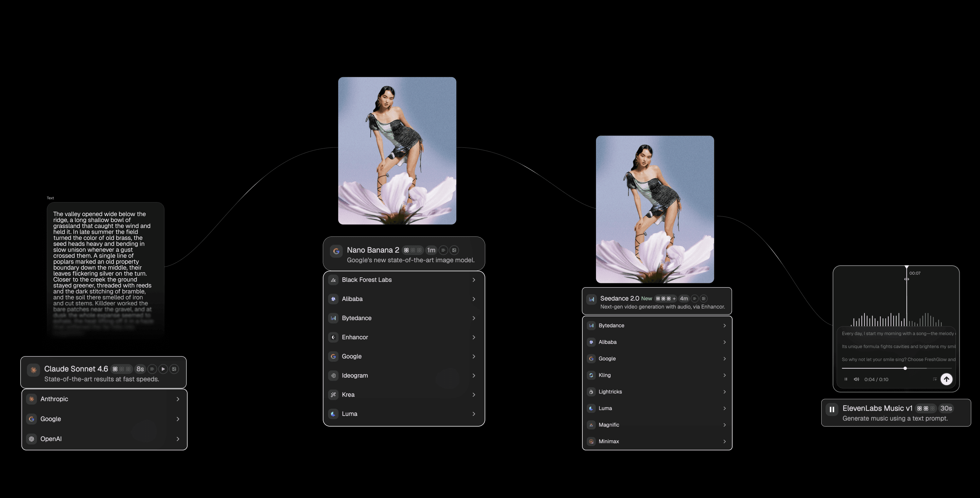Select Enhancor in the image model list
This screenshot has width=980, height=498.
point(404,337)
